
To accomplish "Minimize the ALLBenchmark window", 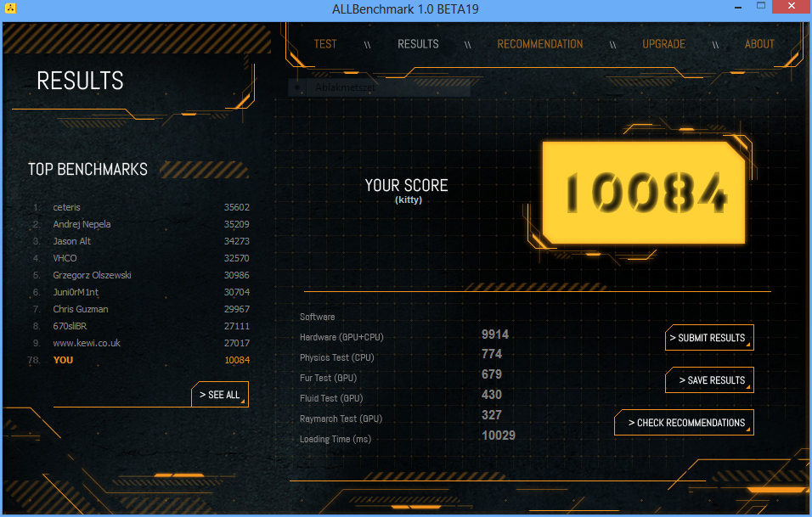I will pos(737,8).
